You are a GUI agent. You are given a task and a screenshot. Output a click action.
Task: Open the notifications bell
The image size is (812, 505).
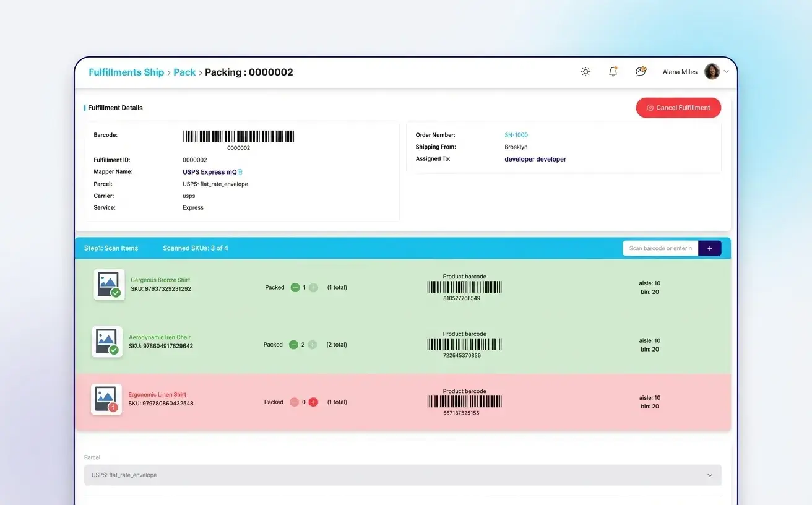click(x=613, y=71)
